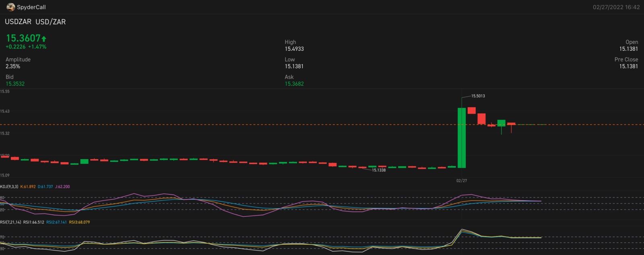
Task: Click the KDJ(9,3,3) indicator label
Action: 9,187
